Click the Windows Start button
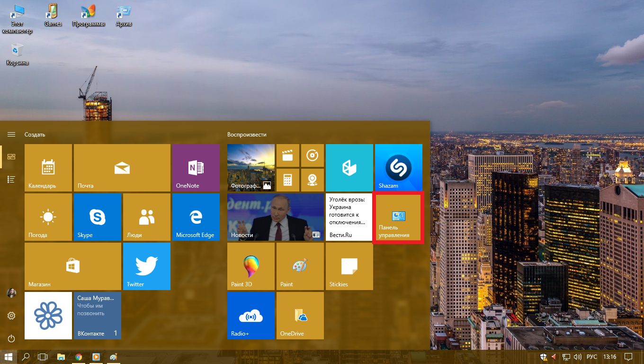644x364 pixels. [x=9, y=357]
